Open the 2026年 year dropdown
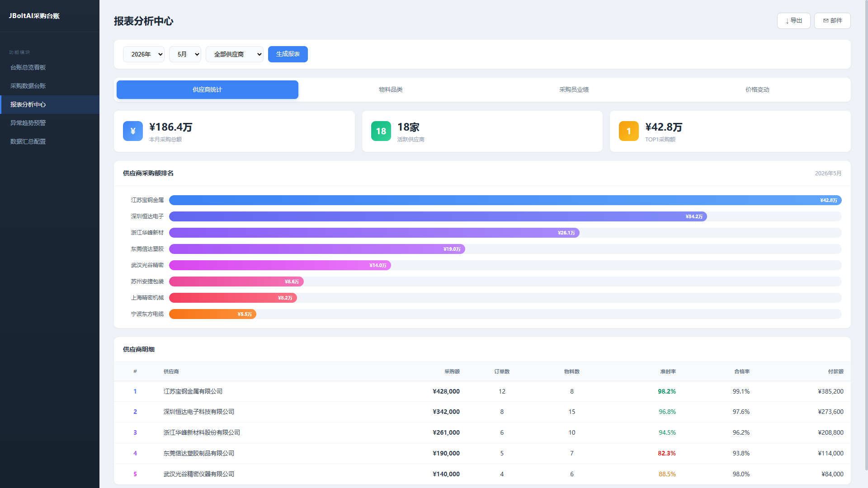 (x=144, y=54)
